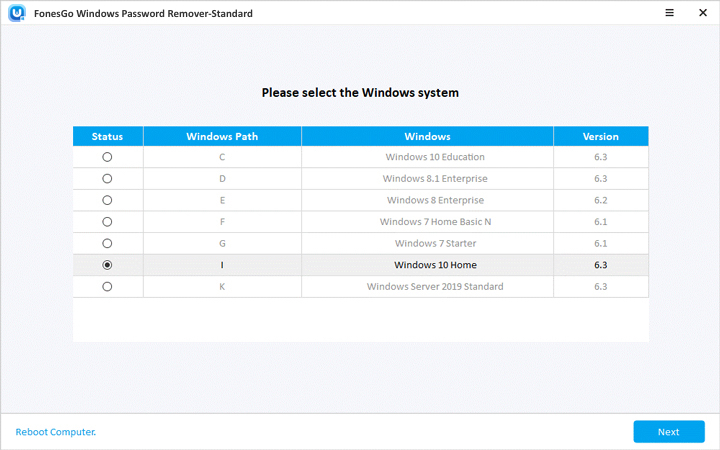Click the selected Windows 10 Home radio button
Image resolution: width=720 pixels, height=450 pixels.
[107, 265]
